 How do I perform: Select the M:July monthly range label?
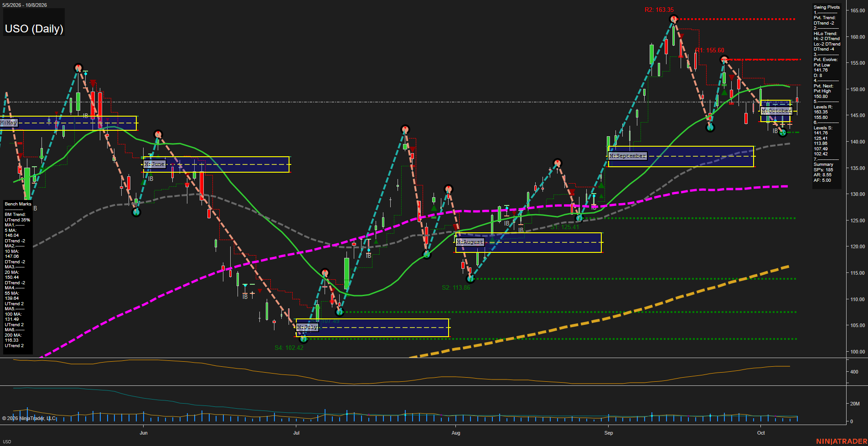[307, 327]
